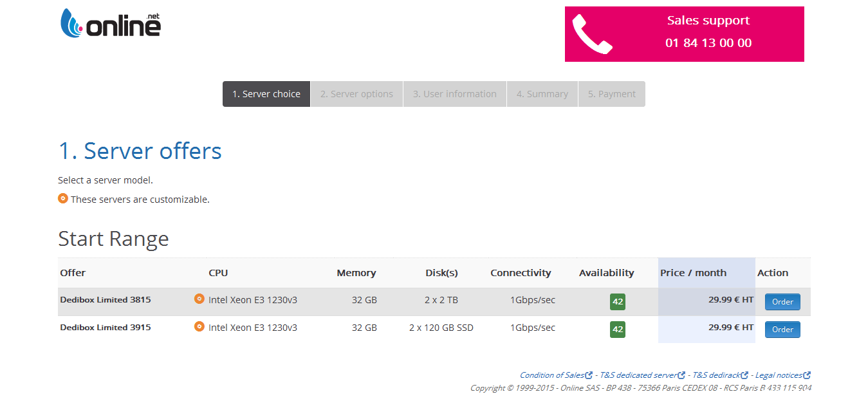Click the external link icon after Condition of Sales
Screen dimensions: 868x401
click(x=589, y=375)
